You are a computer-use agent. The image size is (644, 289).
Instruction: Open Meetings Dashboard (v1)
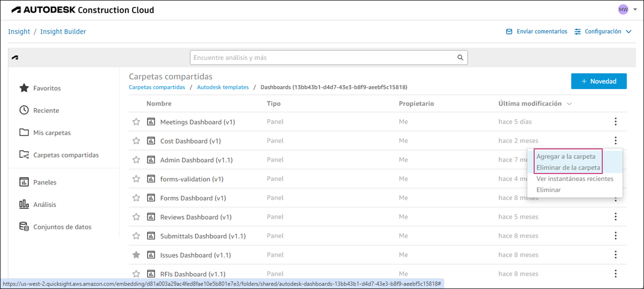198,122
